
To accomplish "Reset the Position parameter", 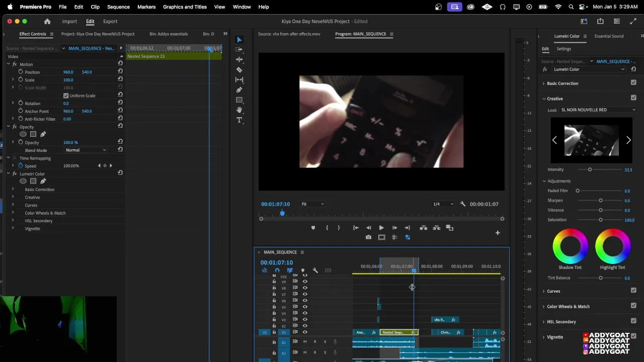I will click(x=120, y=72).
